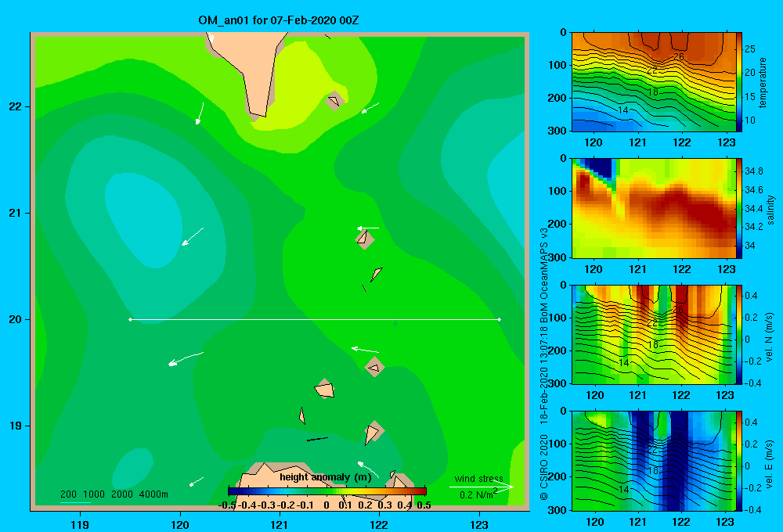This screenshot has height=532, width=783.
Task: Click latitude label 19 on map axis
Action: (16, 426)
